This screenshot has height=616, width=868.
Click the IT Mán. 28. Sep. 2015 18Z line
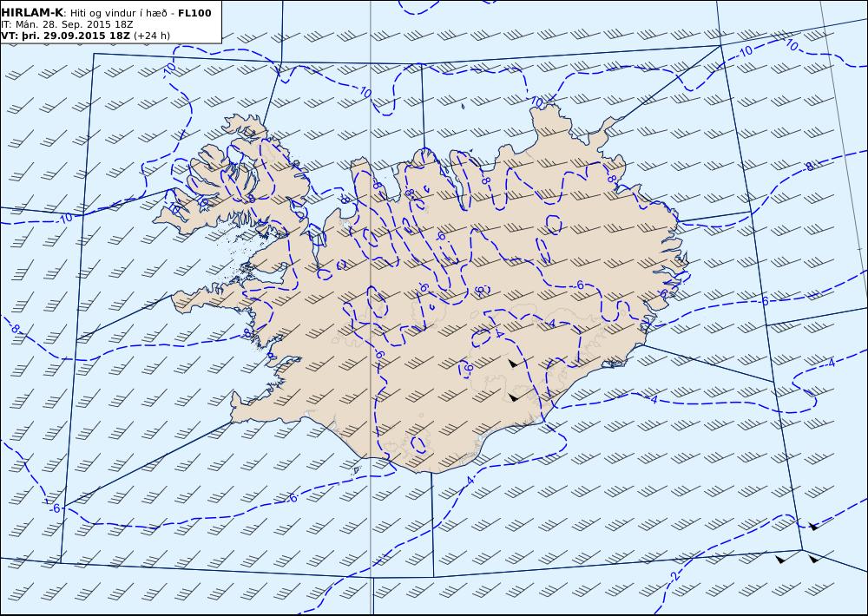click(67, 25)
